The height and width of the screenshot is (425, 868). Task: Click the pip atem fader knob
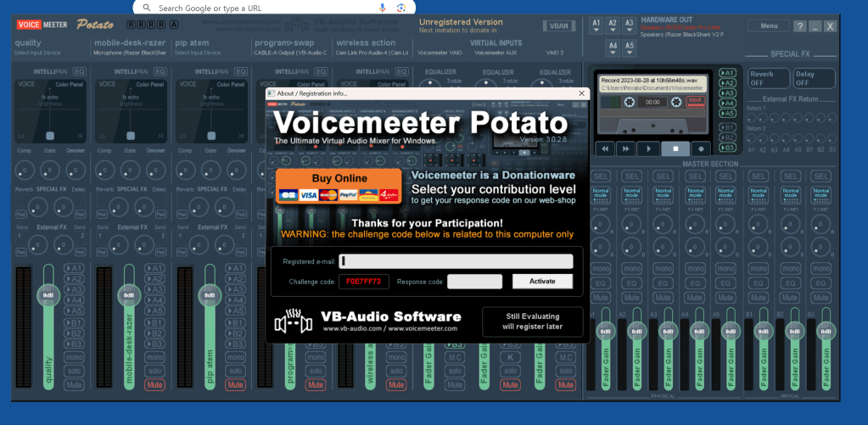point(210,295)
